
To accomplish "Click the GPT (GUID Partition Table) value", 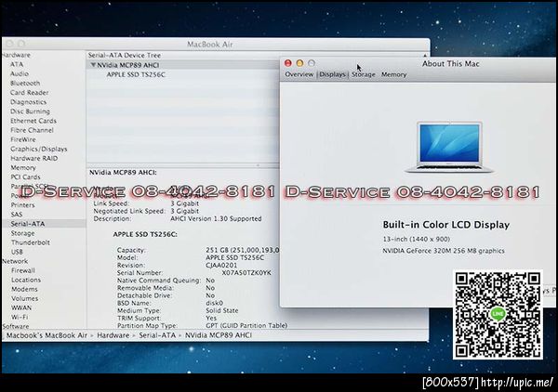I will pos(246,325).
